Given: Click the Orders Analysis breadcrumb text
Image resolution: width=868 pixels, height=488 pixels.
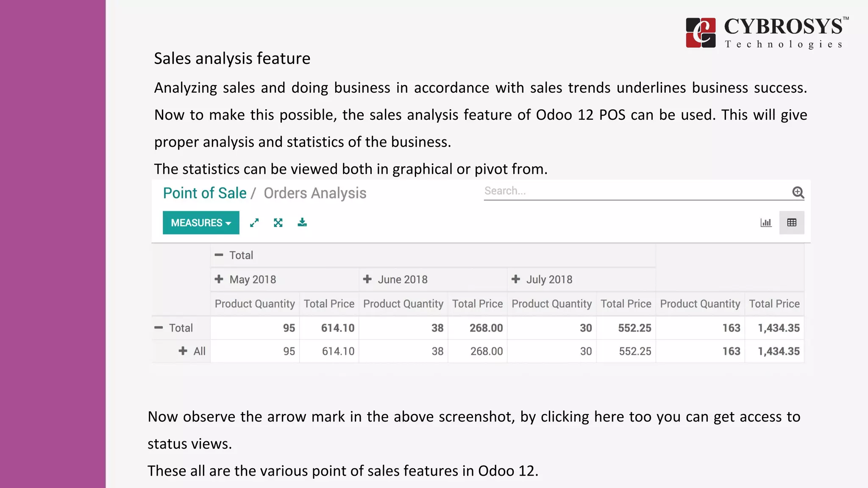Looking at the screenshot, I should 315,193.
